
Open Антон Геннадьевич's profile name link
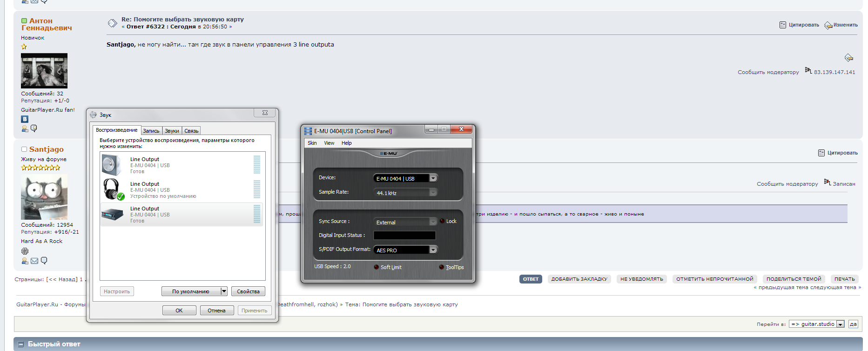tap(47, 24)
